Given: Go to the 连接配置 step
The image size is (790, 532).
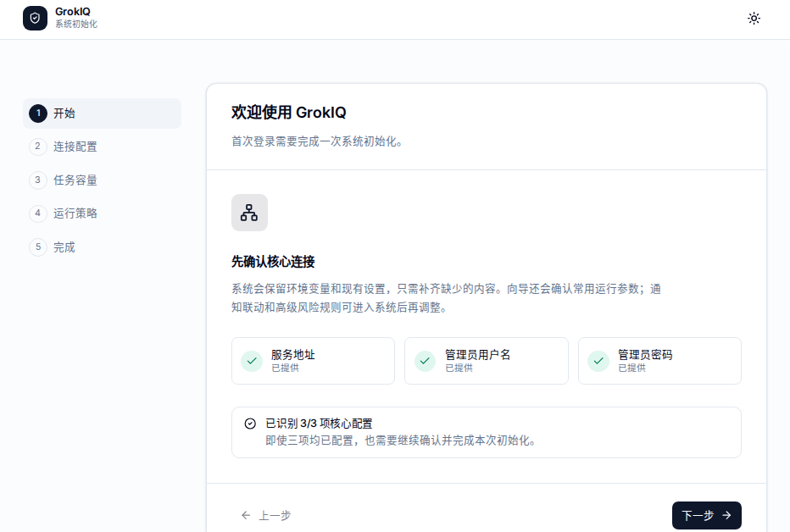Looking at the screenshot, I should (x=102, y=147).
